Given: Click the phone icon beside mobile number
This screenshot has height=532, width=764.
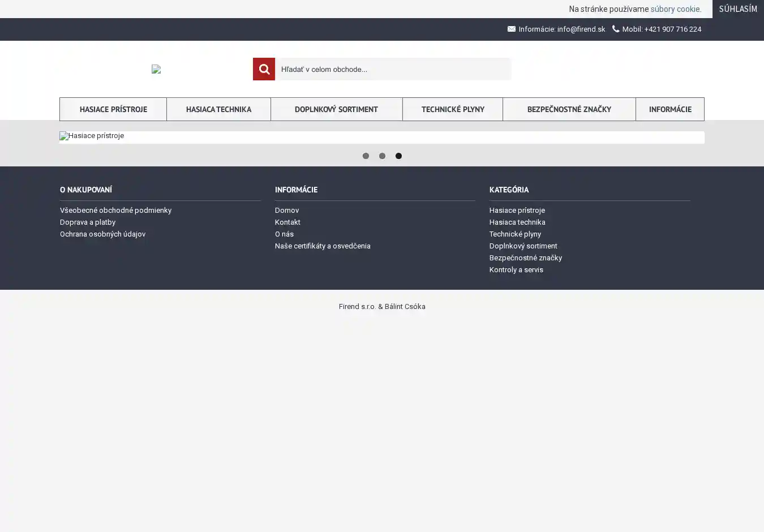Looking at the screenshot, I should pos(616,29).
